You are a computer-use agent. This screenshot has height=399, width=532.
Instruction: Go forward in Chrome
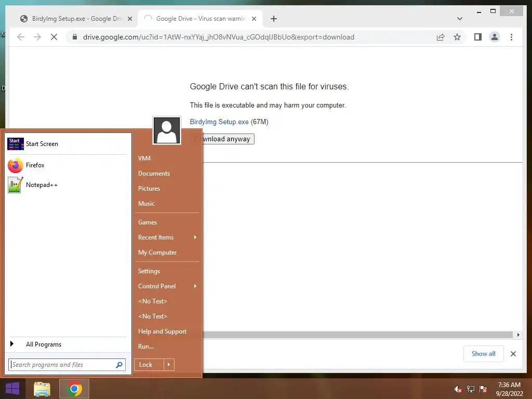click(37, 37)
